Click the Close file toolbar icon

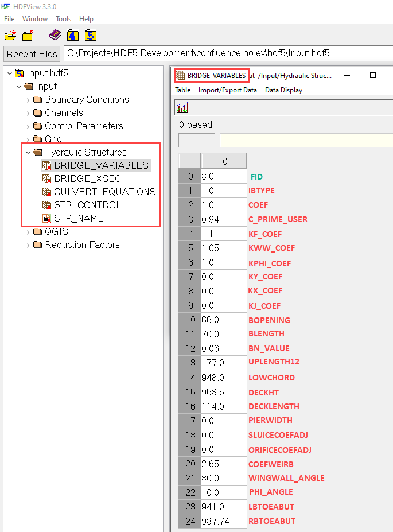pyautogui.click(x=28, y=36)
